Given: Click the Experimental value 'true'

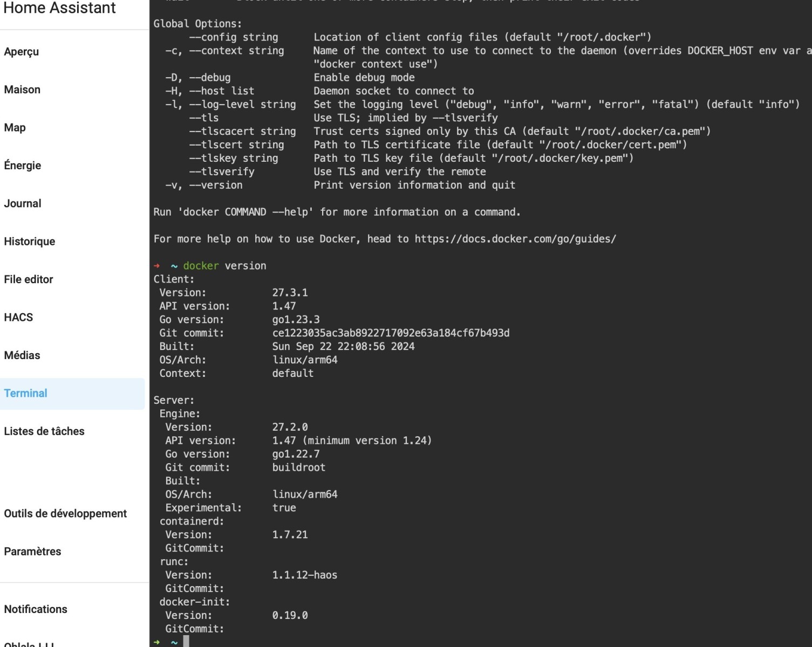Looking at the screenshot, I should coord(284,508).
